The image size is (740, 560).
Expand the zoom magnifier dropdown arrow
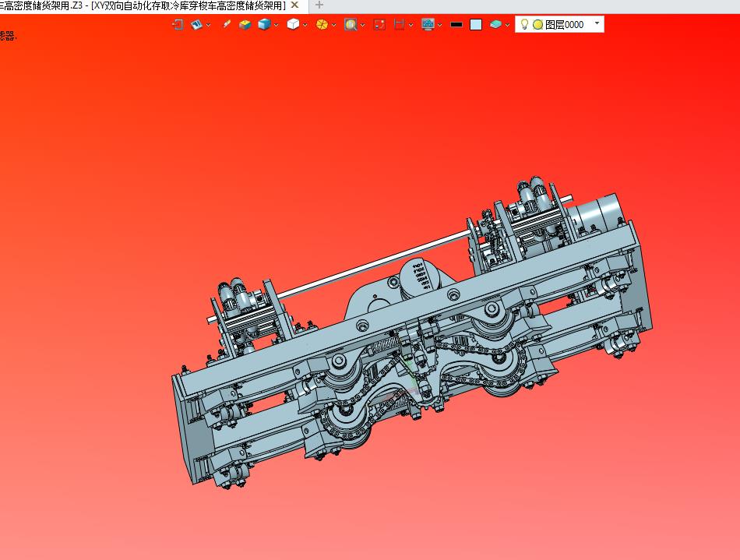(x=362, y=25)
